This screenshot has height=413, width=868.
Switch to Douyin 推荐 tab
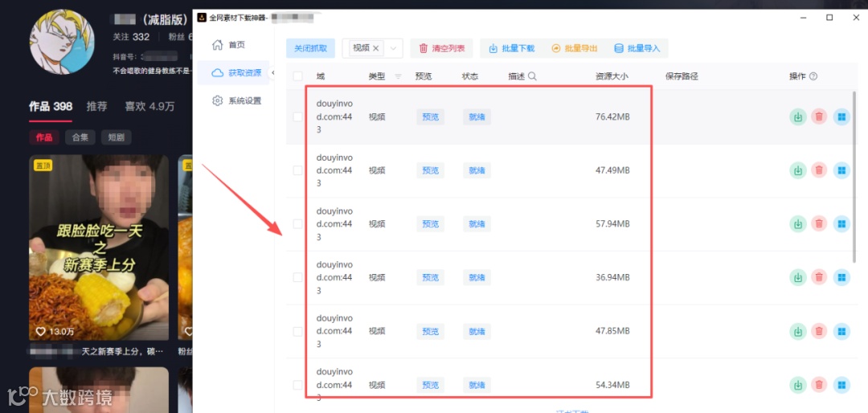(97, 106)
